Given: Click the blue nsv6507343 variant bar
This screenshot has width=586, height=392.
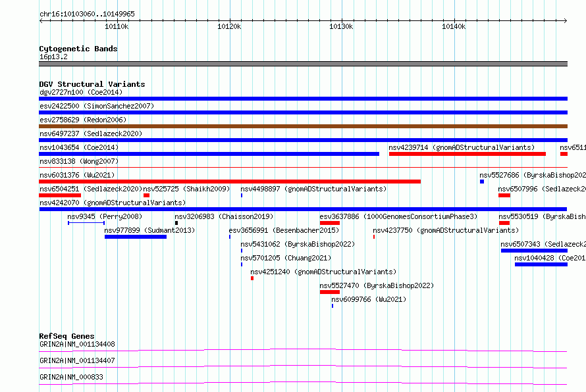Looking at the screenshot, I should [534, 251].
